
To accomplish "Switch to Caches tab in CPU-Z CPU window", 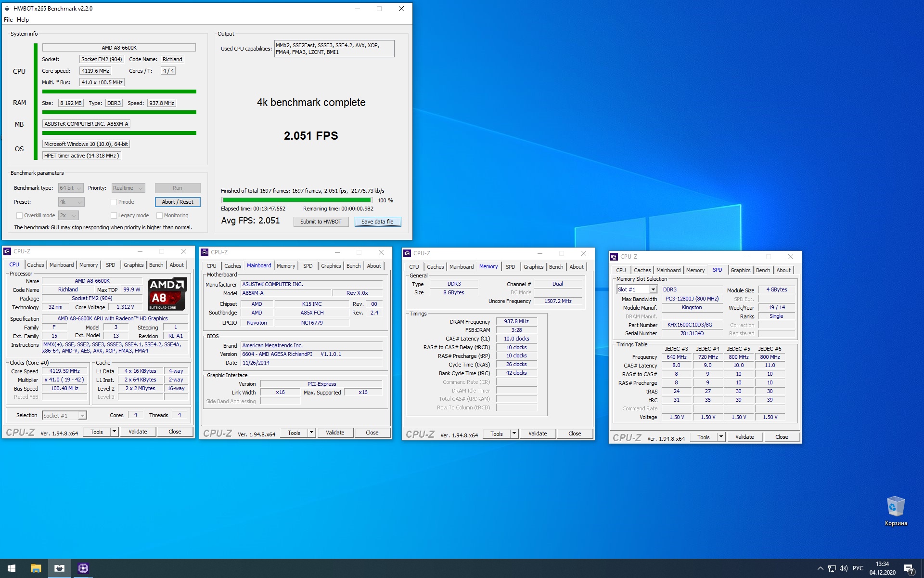I will pos(35,265).
